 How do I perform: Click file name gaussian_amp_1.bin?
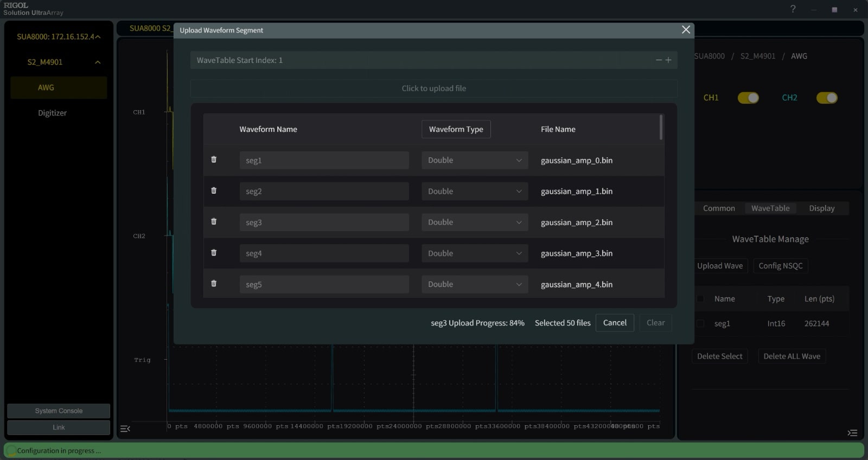point(577,191)
